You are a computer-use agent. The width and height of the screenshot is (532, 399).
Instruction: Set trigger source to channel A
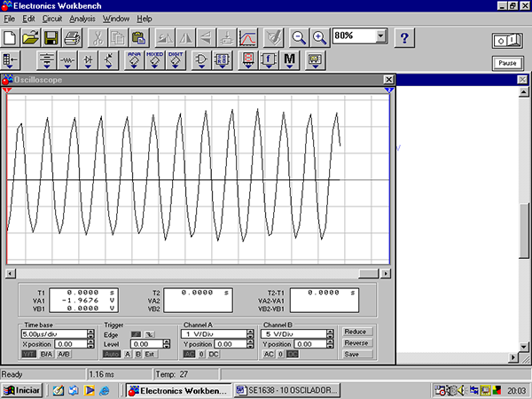(x=128, y=354)
